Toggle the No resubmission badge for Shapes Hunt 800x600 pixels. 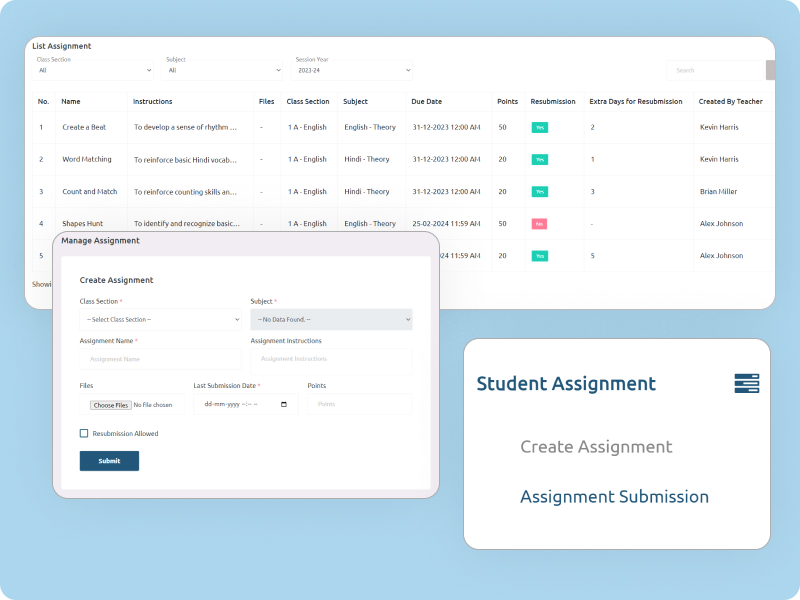(x=540, y=223)
